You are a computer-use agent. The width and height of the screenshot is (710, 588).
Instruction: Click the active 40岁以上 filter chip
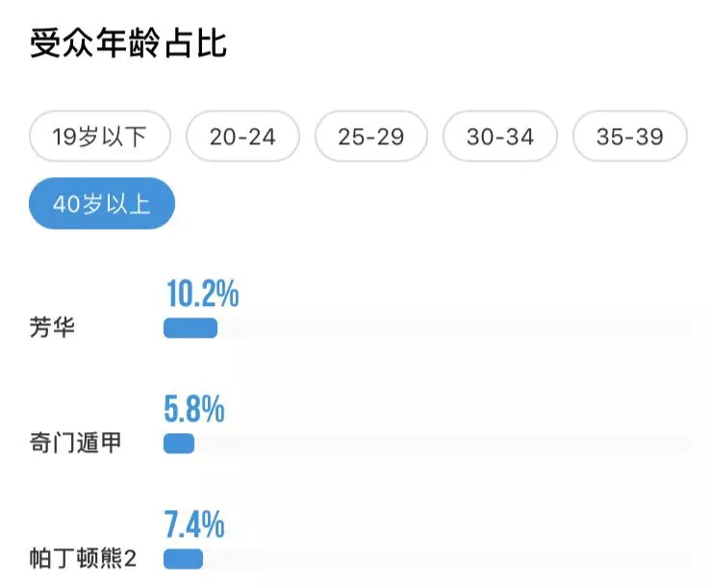102,203
